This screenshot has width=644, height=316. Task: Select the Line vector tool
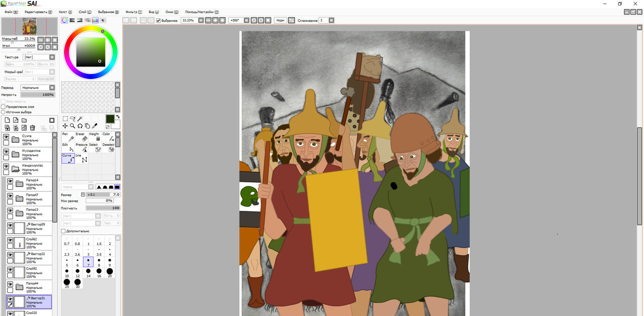coord(82,158)
